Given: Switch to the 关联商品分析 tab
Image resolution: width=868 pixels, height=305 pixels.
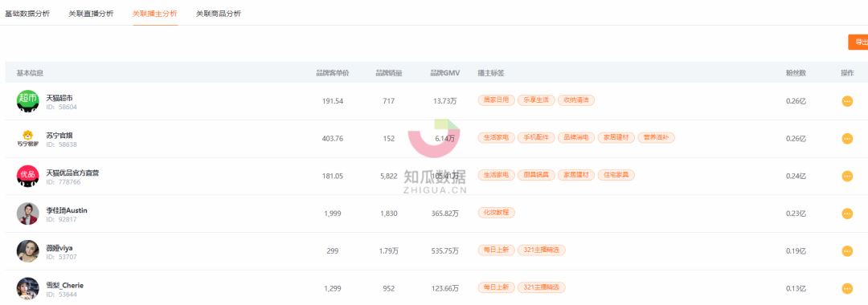Looking at the screenshot, I should [218, 14].
